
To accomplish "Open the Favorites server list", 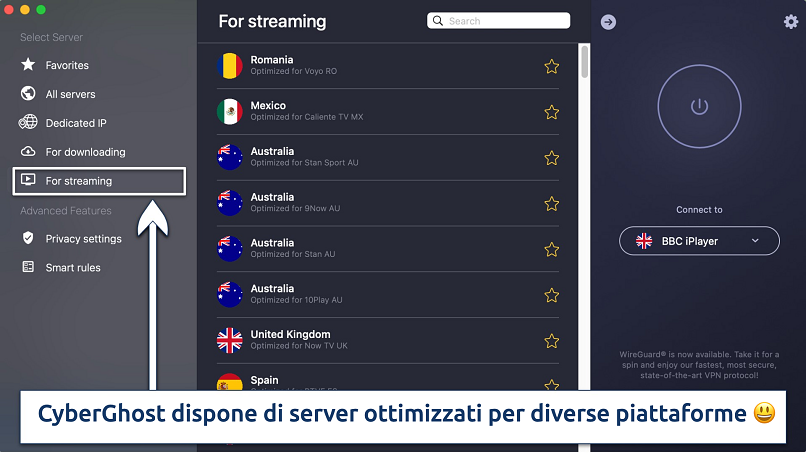I will 67,65.
